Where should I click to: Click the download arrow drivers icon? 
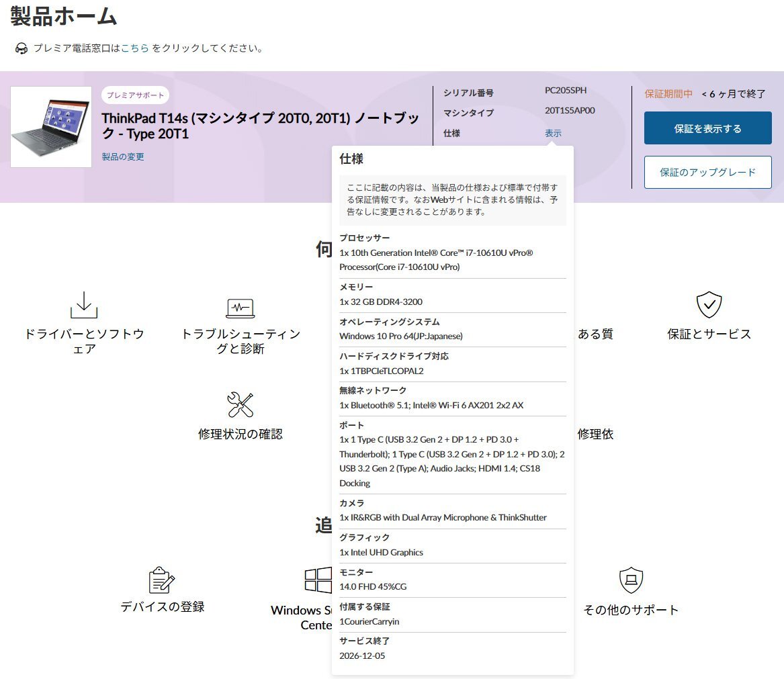click(x=84, y=304)
